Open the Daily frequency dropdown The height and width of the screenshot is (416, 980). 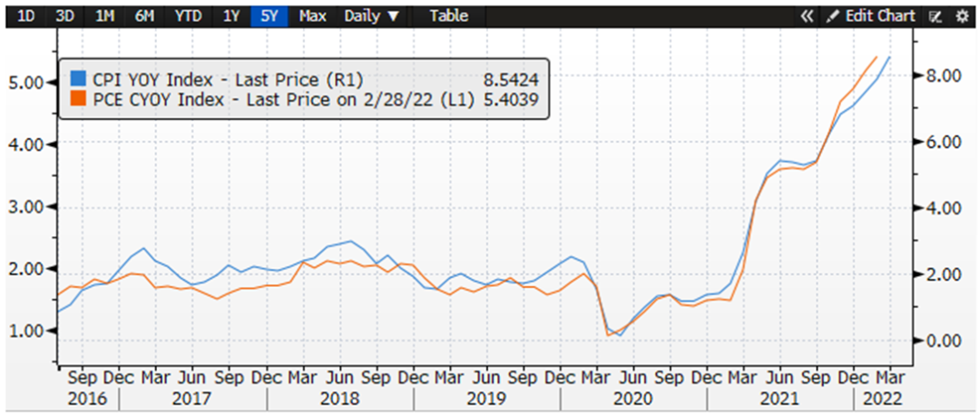[371, 16]
